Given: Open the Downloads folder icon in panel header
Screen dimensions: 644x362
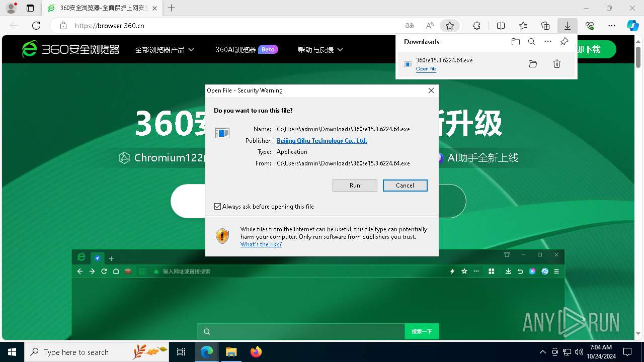Looking at the screenshot, I should coord(515,42).
